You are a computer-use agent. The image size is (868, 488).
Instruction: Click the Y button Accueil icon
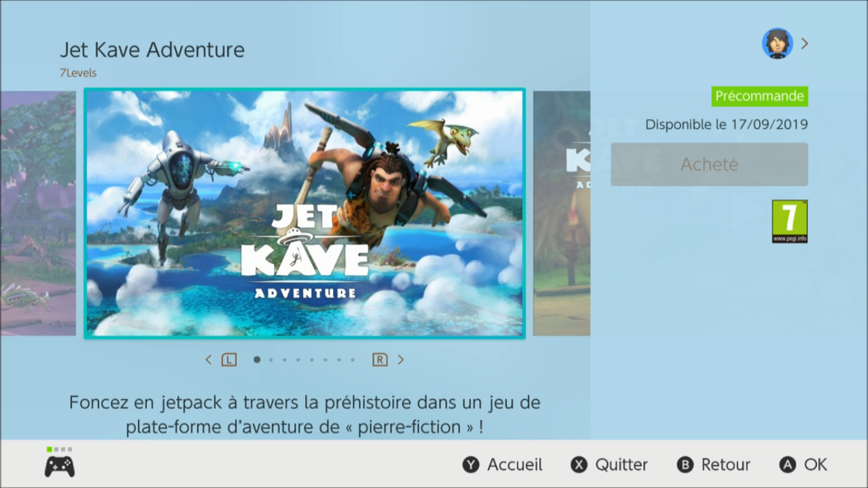tap(471, 465)
